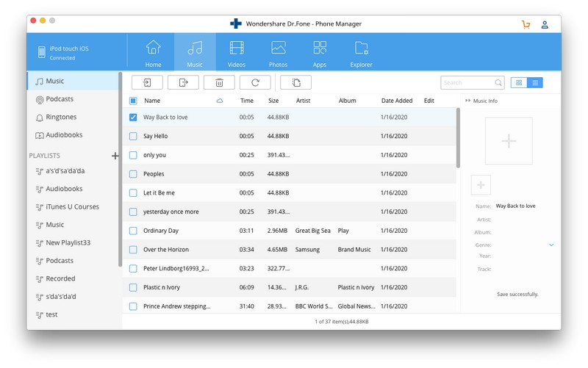Check the yesterday once more checkbox
588x368 pixels.
point(133,212)
